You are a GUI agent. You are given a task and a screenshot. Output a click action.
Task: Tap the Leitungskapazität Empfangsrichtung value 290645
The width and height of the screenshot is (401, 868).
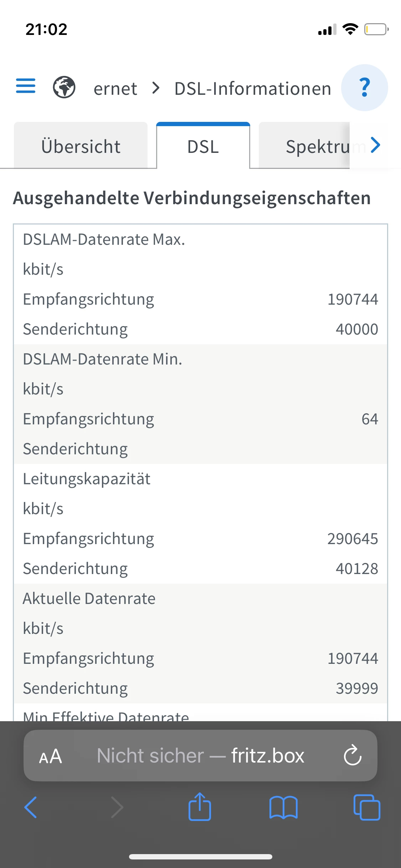[353, 539]
